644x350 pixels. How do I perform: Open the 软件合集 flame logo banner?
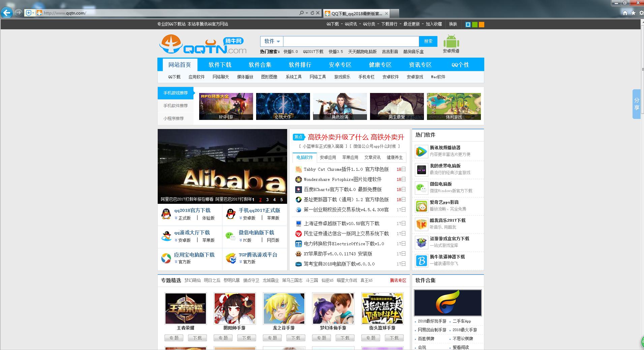[x=448, y=303]
